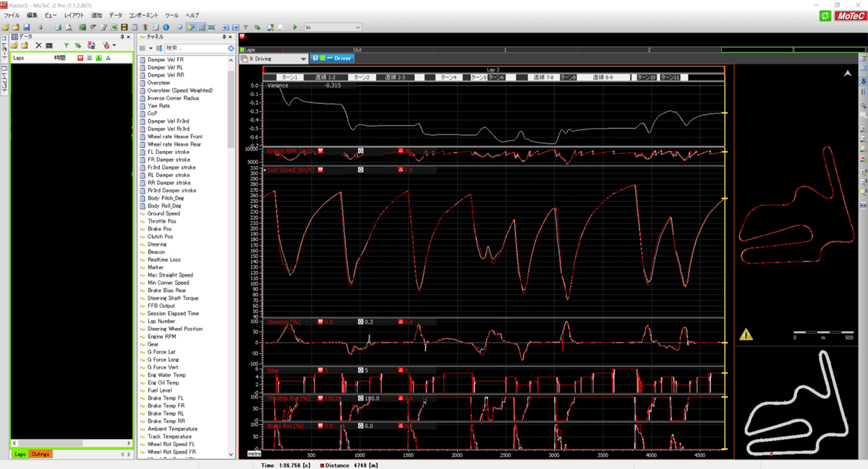Image resolution: width=868 pixels, height=469 pixels.
Task: Click the clock icon in main toolbar
Action: pos(180,27)
